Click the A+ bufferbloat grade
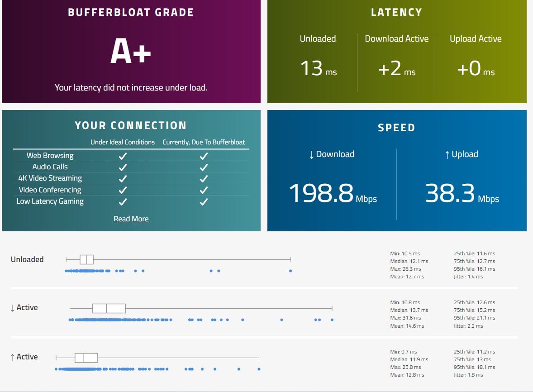This screenshot has width=533, height=392. point(131,51)
